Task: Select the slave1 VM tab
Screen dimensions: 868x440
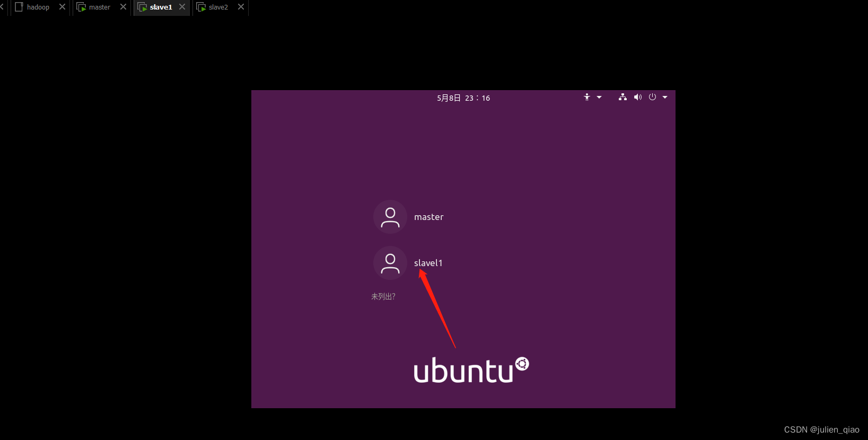Action: (x=161, y=7)
